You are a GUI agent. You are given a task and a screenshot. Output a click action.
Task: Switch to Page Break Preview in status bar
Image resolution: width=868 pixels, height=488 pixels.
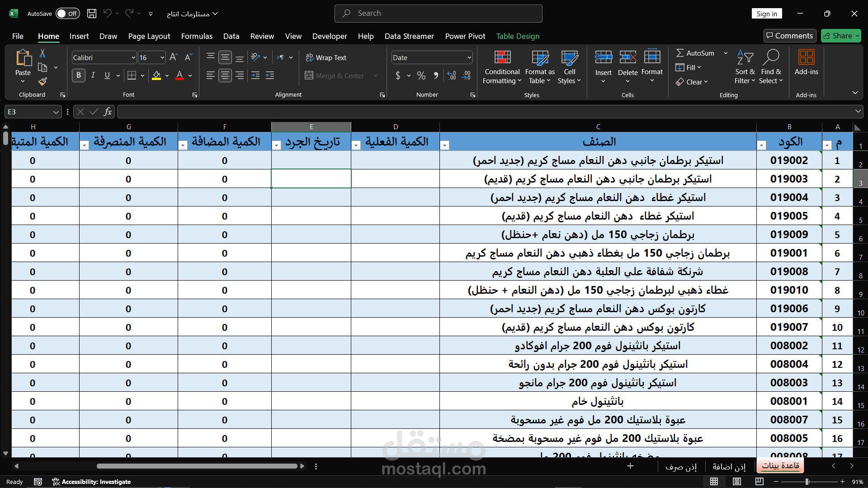click(759, 482)
